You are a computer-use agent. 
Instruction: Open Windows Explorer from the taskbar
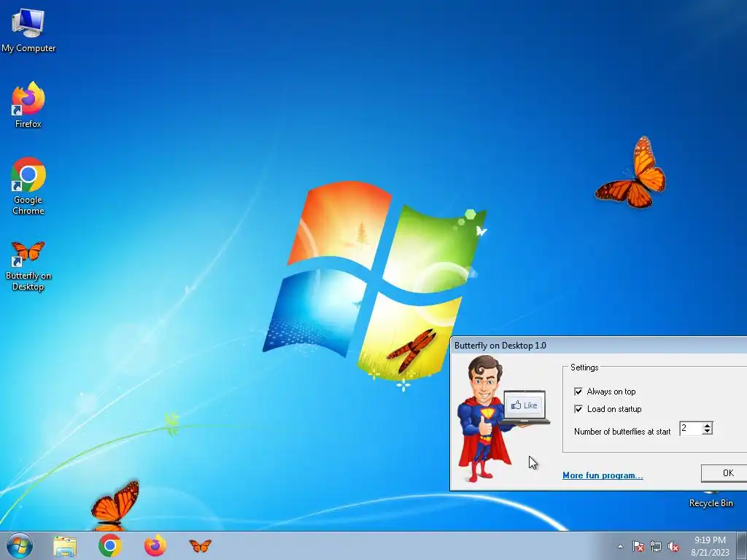65,545
